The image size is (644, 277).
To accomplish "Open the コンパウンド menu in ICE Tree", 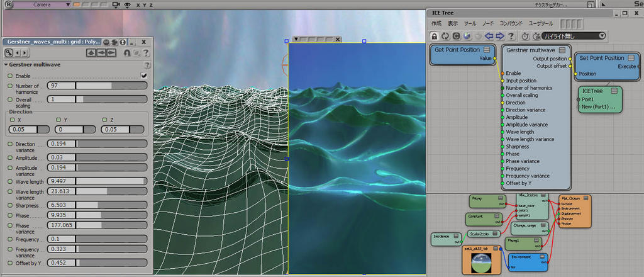I will (x=511, y=23).
